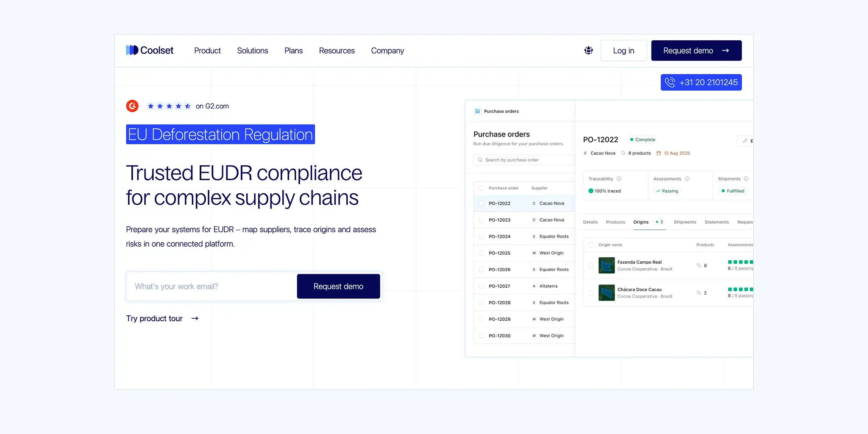Click the tag icon in Chácara Doce Cacau row
Viewport: 868px width, 434px height.
tap(699, 293)
